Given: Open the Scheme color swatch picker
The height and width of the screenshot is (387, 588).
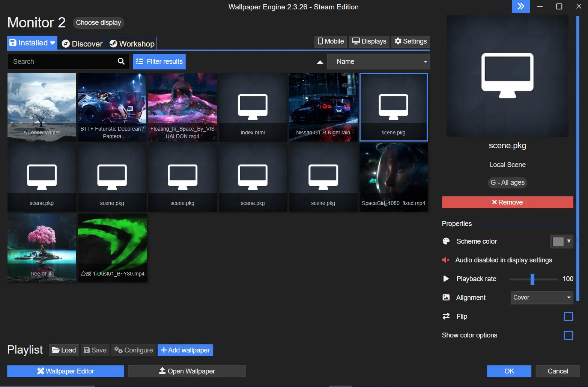Looking at the screenshot, I should coord(561,241).
